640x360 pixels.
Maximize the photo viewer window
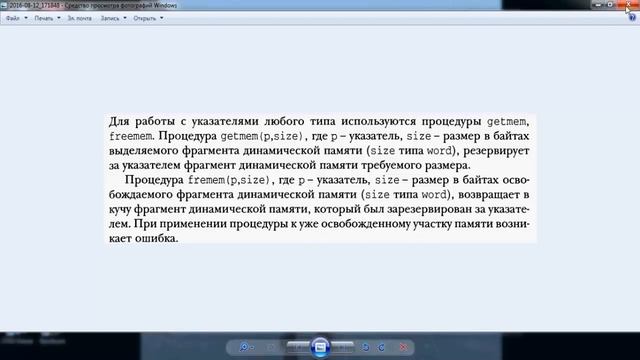tap(610, 4)
